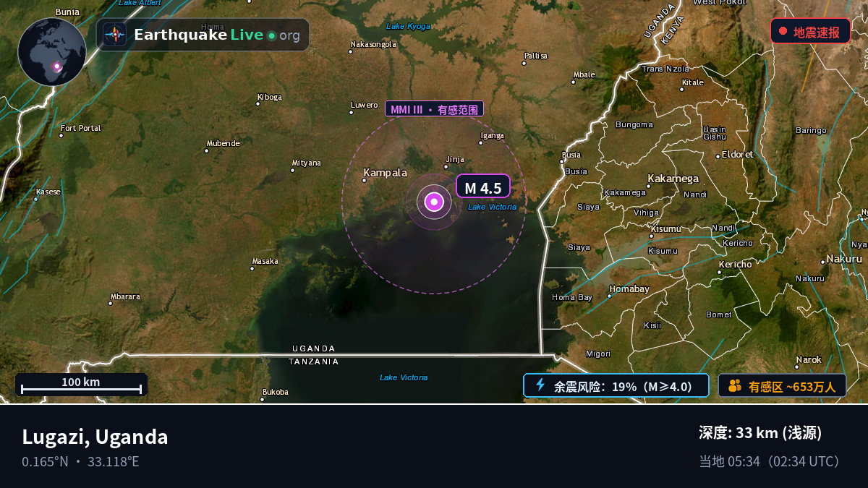This screenshot has height=488, width=868.
Task: Click the Earthquake Live.org site title
Action: pos(216,35)
